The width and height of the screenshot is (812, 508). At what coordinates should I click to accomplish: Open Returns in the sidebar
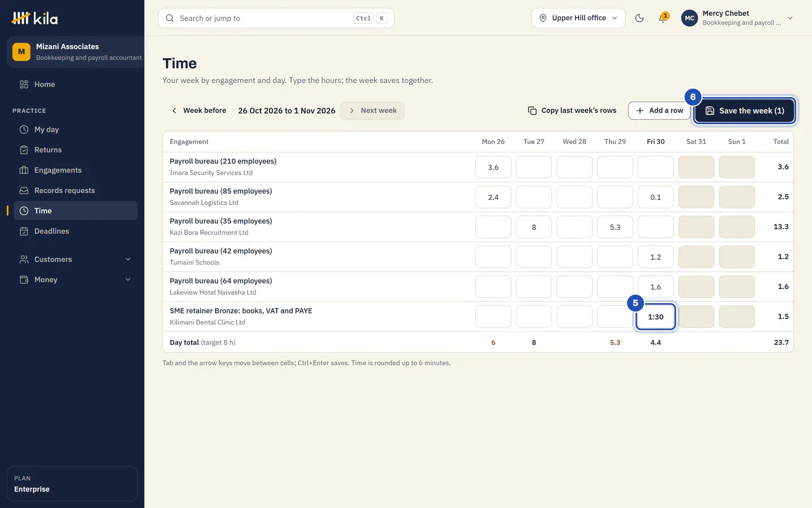pos(75,150)
